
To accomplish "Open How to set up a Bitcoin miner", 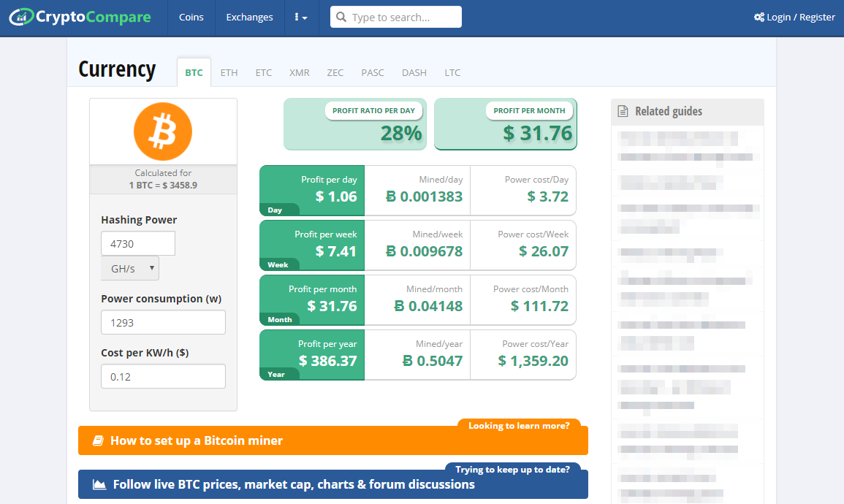I will tap(333, 440).
